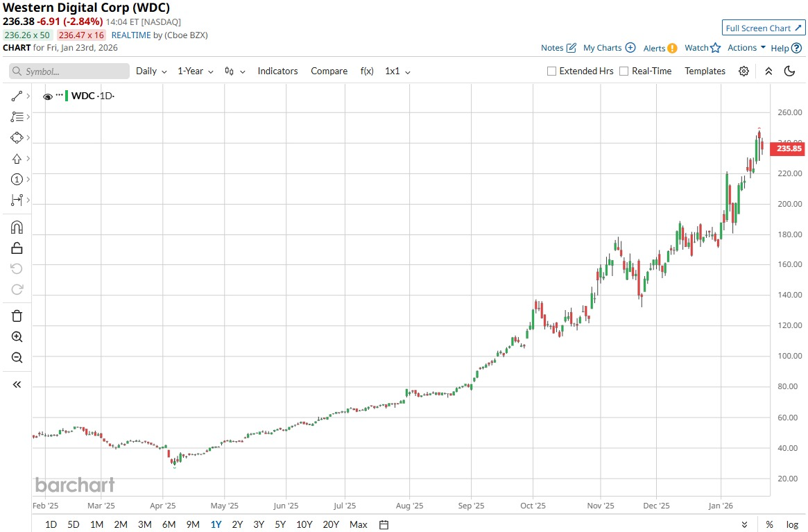Image resolution: width=808 pixels, height=532 pixels.
Task: Click the green WDC series color bar
Action: [67, 96]
